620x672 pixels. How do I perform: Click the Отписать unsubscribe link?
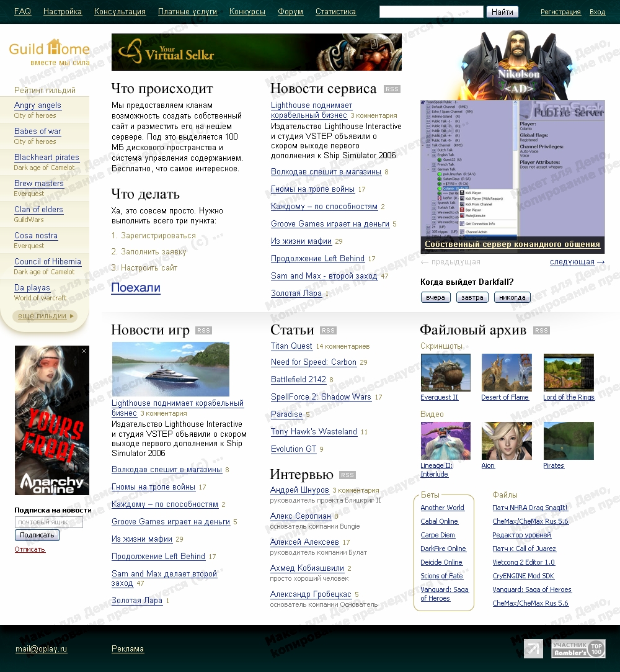tap(30, 549)
